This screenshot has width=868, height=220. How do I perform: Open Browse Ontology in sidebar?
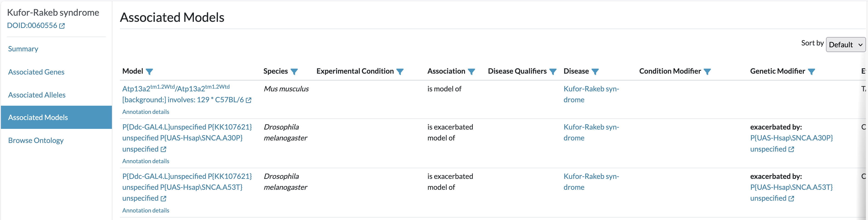(36, 140)
